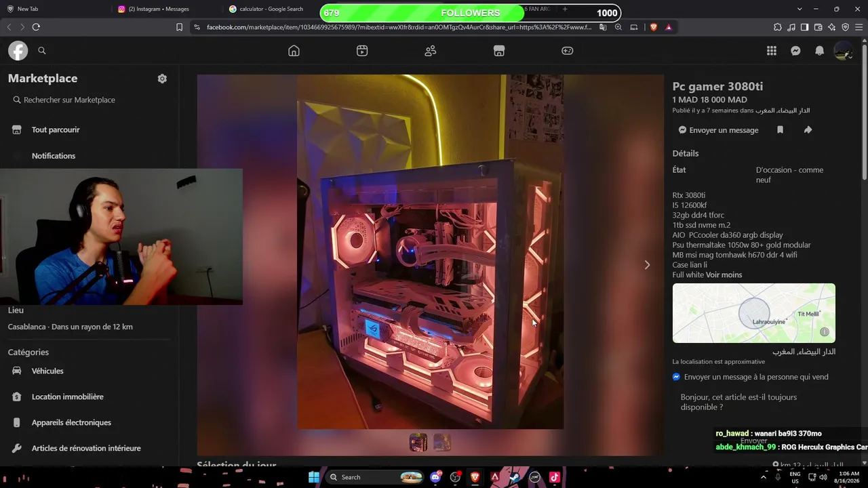
Task: Click Envoyer un message button
Action: 719,130
